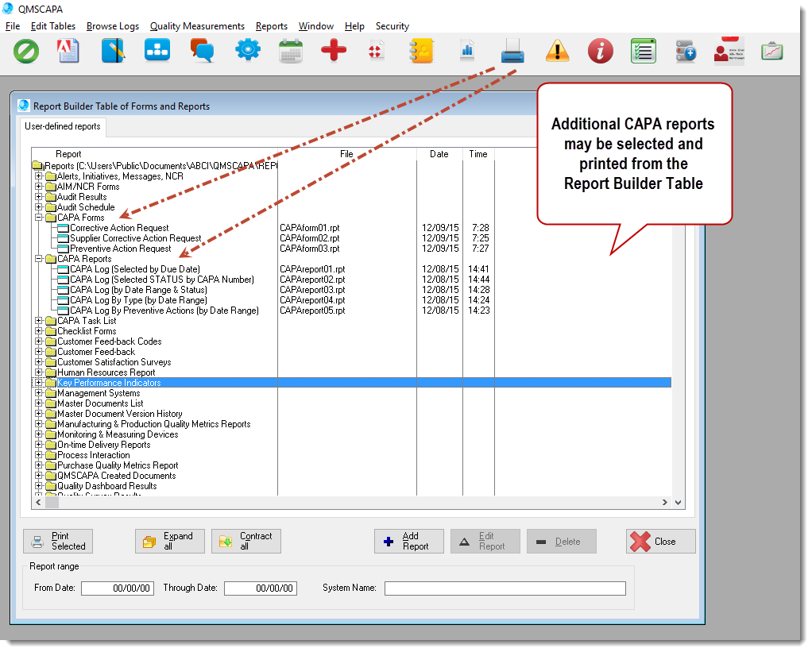Screen dimensions: 812x652
Task: Select the User-defined reports tab
Action: click(x=63, y=126)
